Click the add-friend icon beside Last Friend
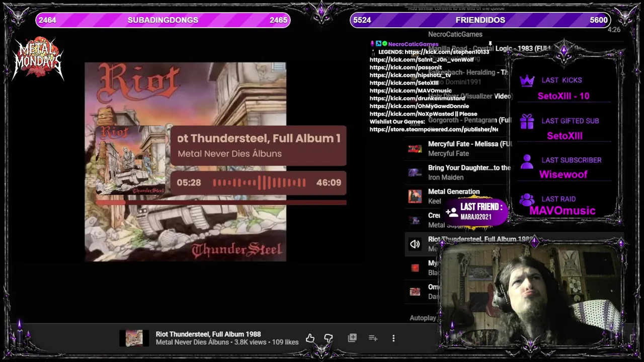 451,212
